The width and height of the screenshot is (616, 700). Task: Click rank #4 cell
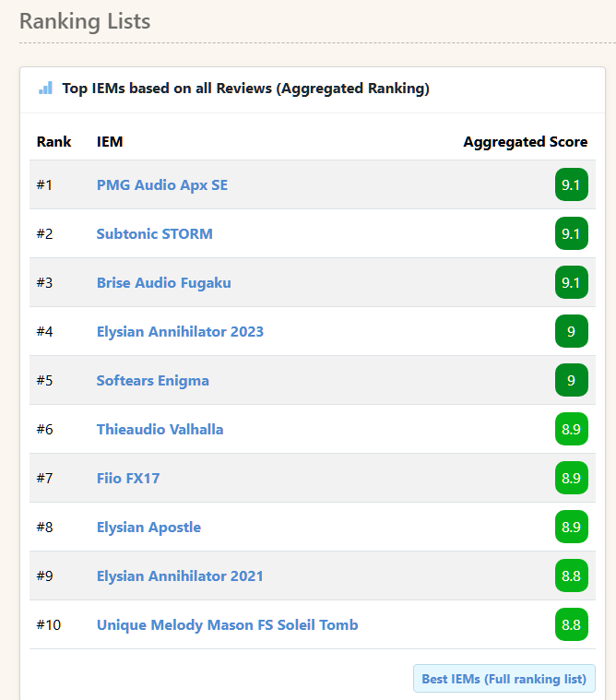click(44, 332)
